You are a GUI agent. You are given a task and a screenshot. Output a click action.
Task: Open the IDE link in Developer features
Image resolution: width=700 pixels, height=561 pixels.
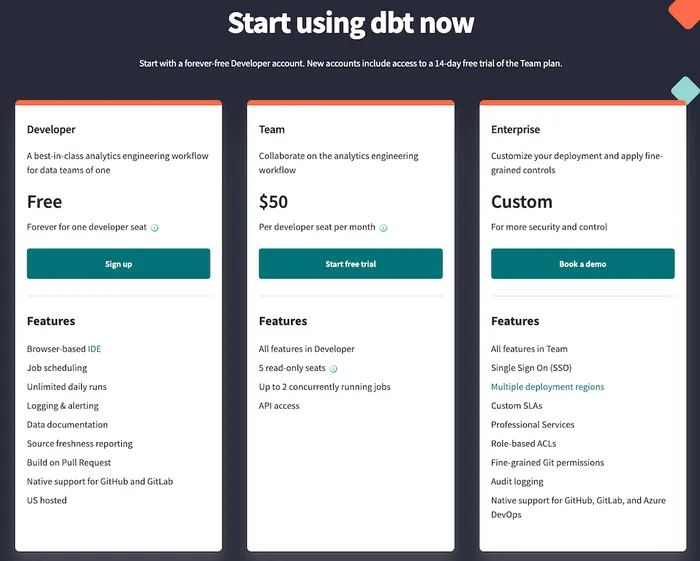94,349
